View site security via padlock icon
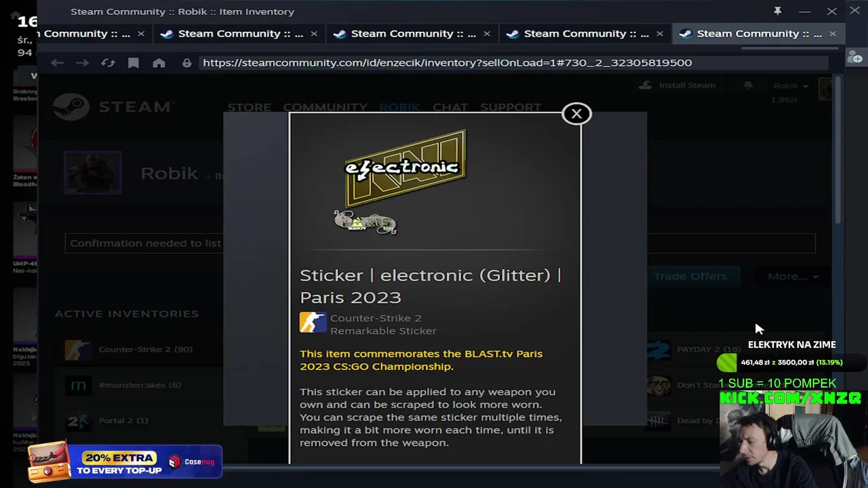Screen dimensions: 868x488 point(186,63)
